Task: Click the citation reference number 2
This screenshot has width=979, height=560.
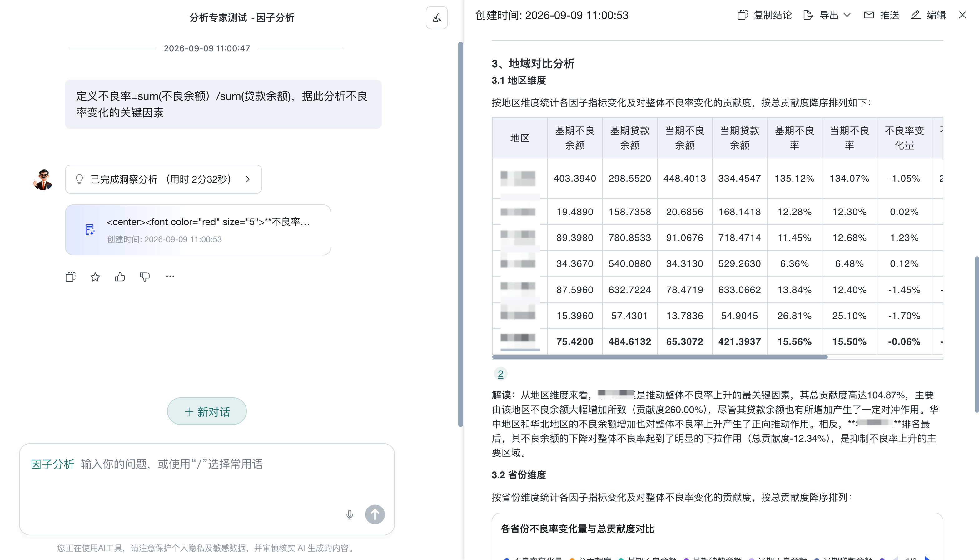Action: pyautogui.click(x=500, y=374)
